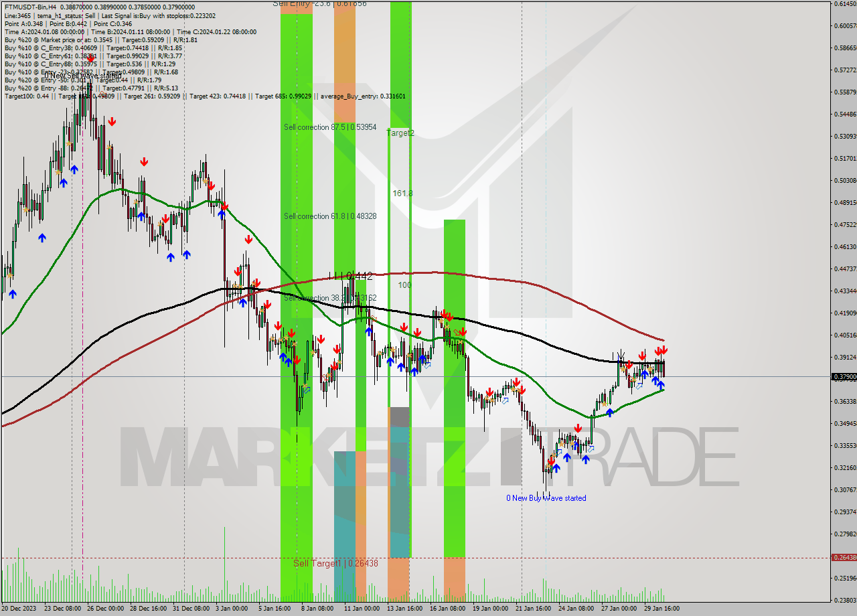Click 'Sell Target1 | 0.26438' label
This screenshot has height=616, width=857.
[335, 563]
